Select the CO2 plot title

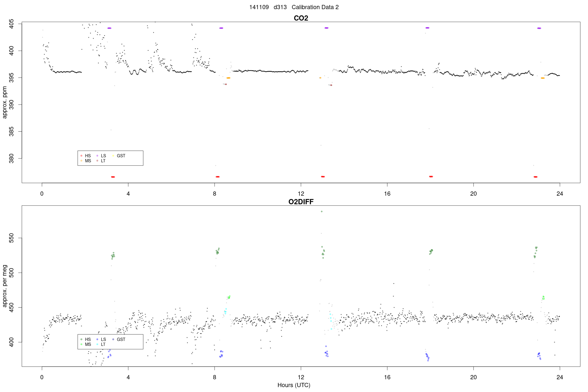(301, 18)
